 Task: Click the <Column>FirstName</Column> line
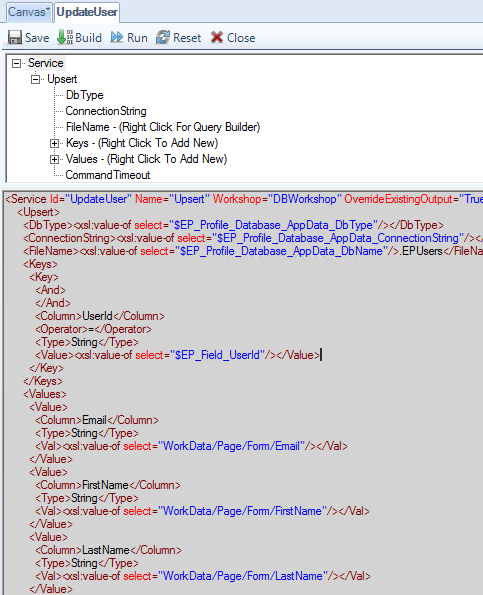pyautogui.click(x=108, y=485)
